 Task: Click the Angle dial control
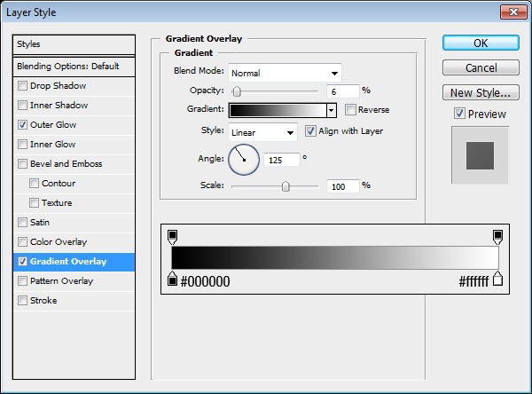pos(244,160)
